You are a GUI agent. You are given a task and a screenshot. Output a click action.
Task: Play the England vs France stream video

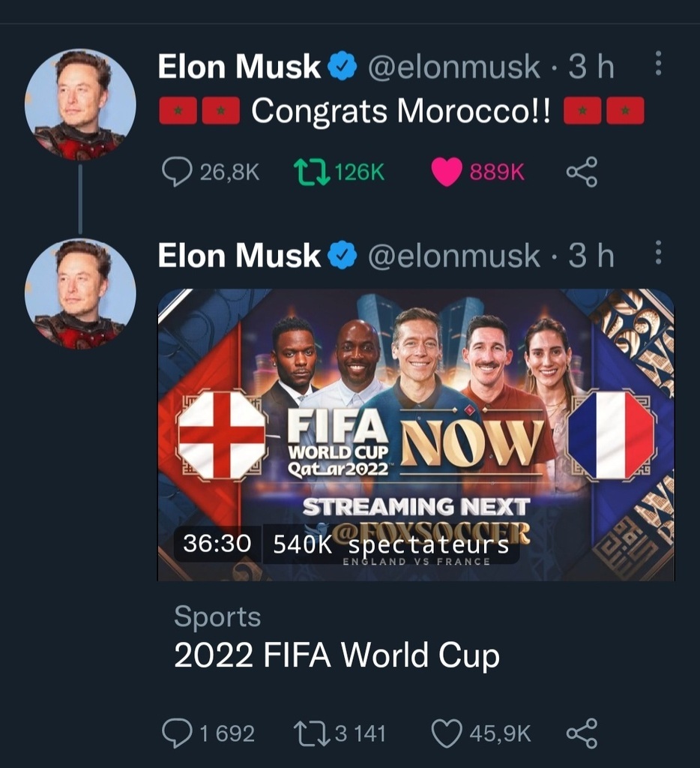(415, 434)
